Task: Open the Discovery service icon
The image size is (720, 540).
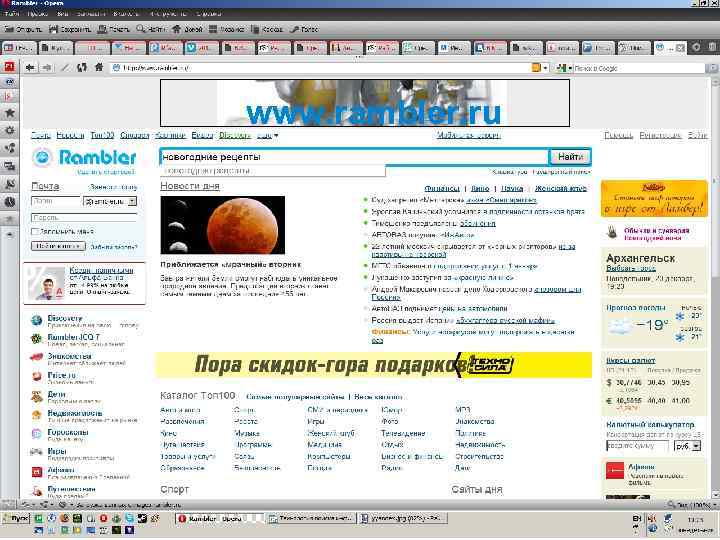Action: [36, 321]
